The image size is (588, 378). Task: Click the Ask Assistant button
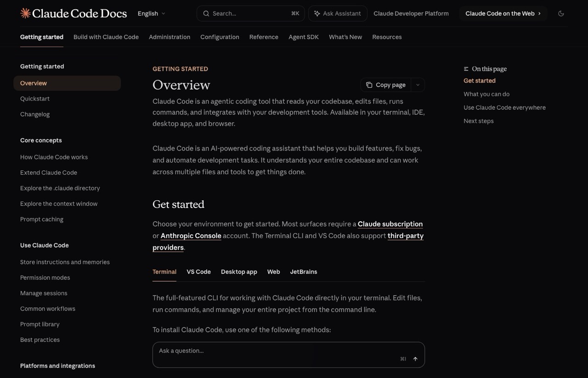pos(338,14)
